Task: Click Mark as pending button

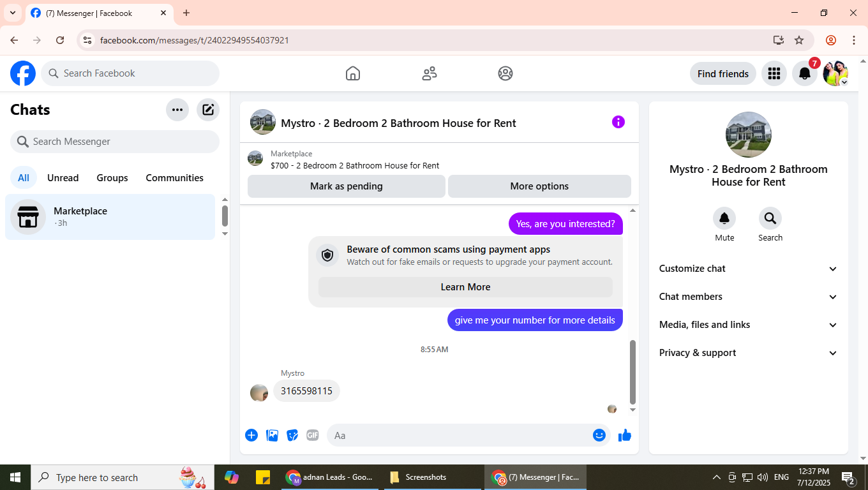Action: (347, 186)
